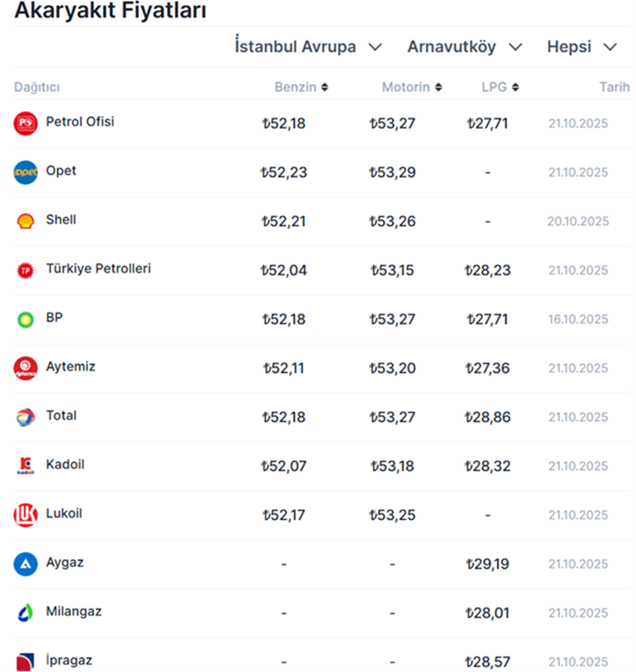Click the Aytemiz logo icon
636x672 pixels.
[25, 368]
